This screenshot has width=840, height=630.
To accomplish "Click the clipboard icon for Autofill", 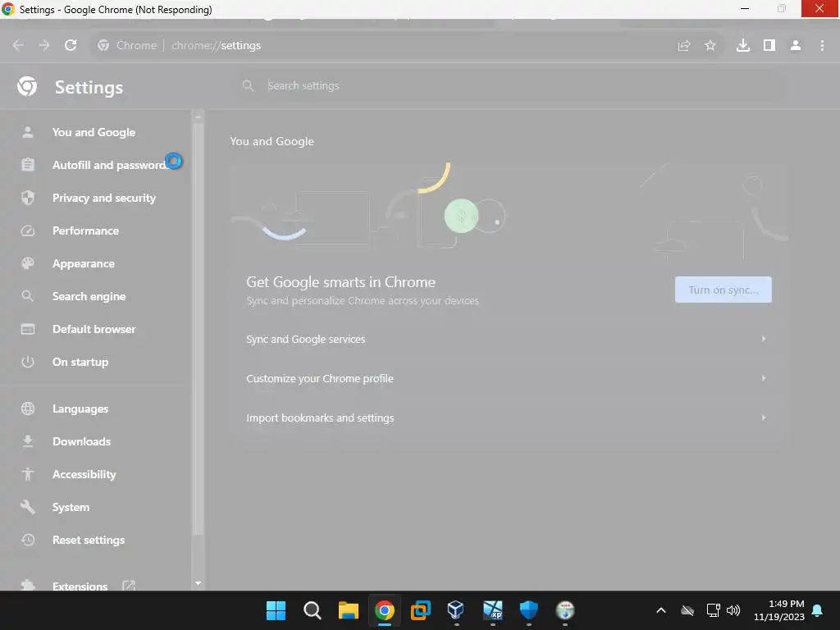I will [x=28, y=164].
